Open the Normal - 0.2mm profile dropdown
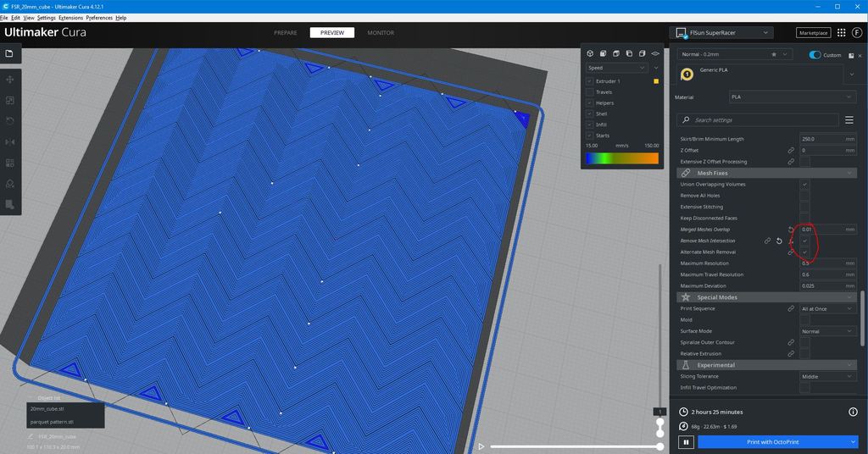Image resolution: width=868 pixels, height=454 pixels. point(735,54)
